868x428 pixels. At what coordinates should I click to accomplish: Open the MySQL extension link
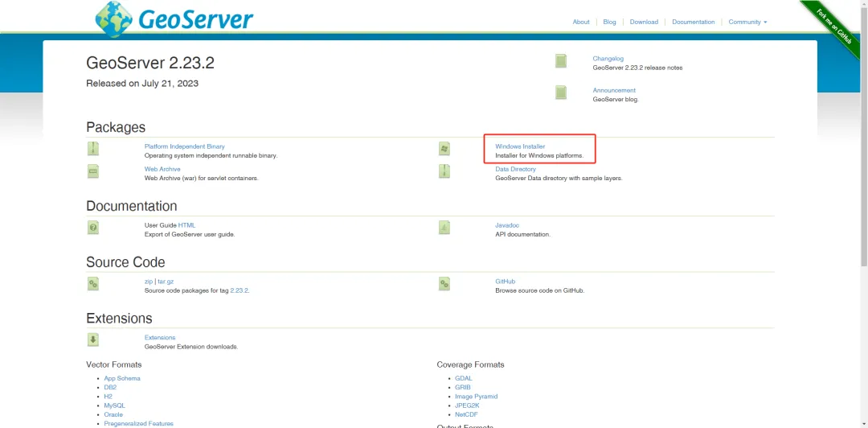114,405
